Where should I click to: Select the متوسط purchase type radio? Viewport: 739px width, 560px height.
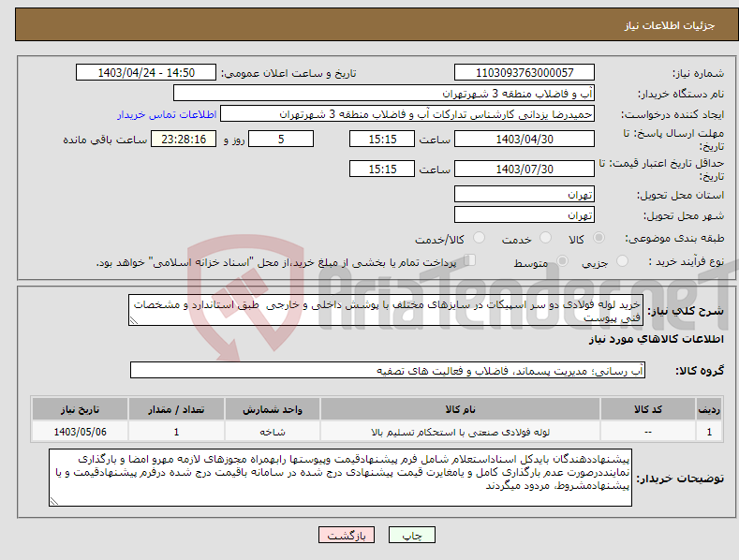pos(562,261)
